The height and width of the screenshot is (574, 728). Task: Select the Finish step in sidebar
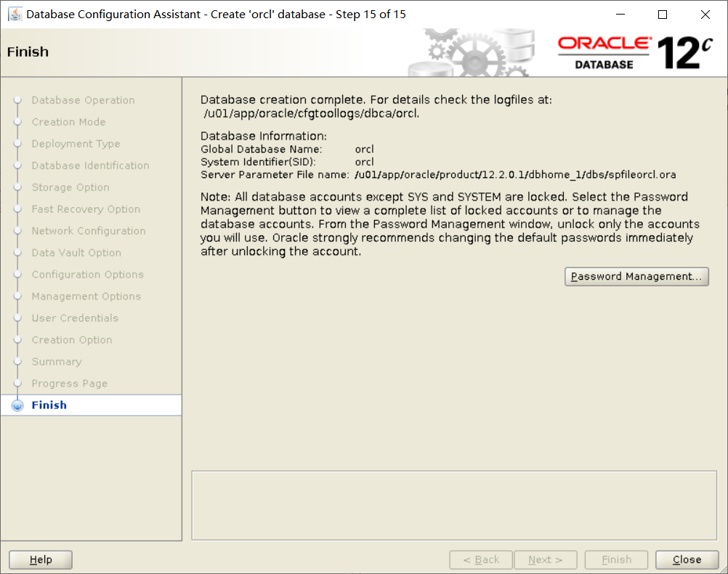pos(49,405)
